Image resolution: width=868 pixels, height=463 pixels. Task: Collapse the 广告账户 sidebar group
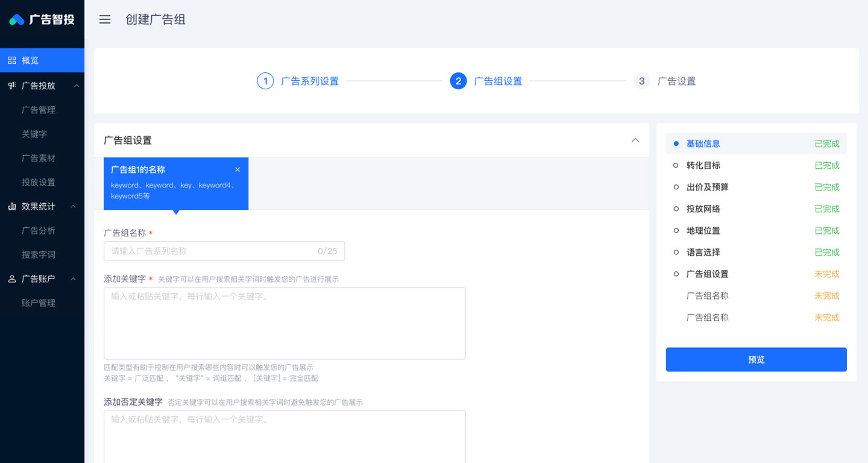73,279
